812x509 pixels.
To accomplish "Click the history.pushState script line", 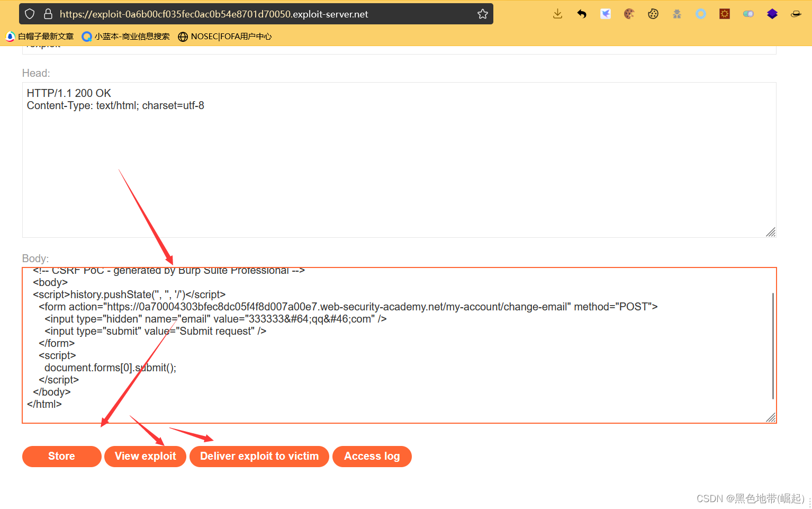I will click(129, 294).
